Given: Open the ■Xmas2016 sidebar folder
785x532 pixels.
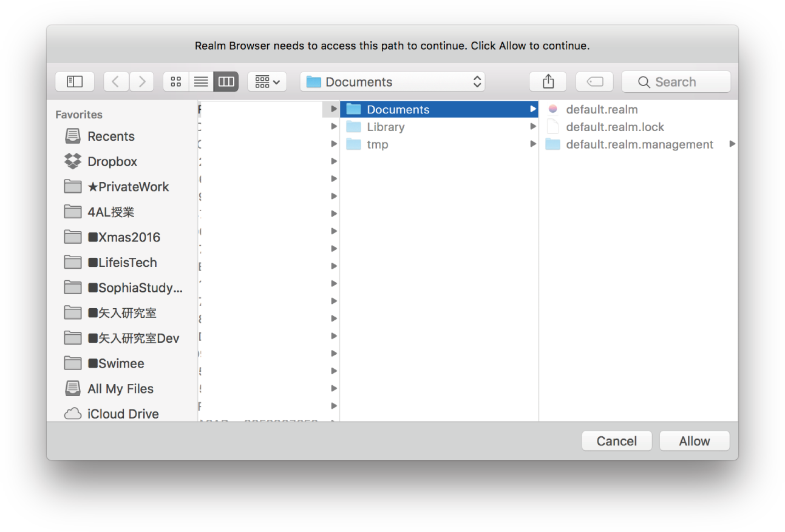Looking at the screenshot, I should coord(124,237).
